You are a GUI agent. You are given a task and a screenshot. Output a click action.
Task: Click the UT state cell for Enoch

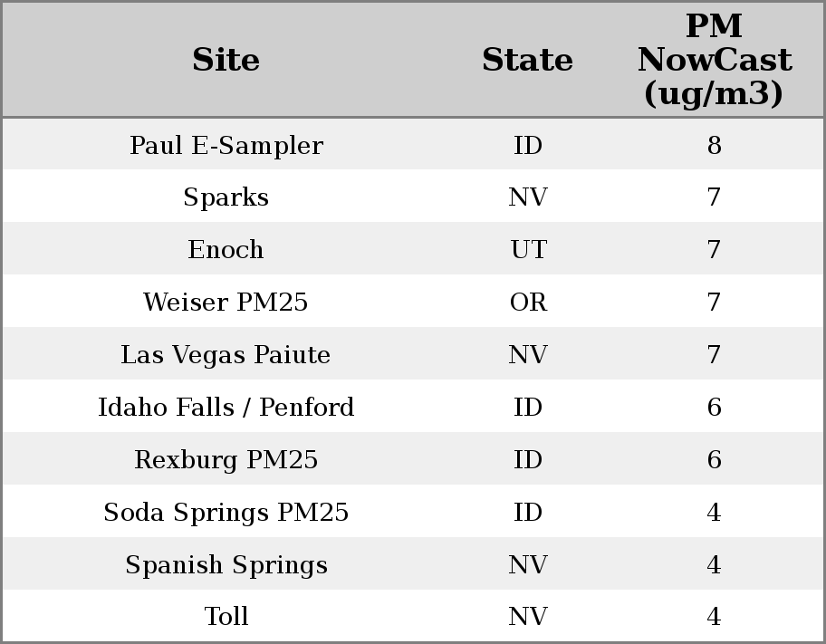coord(528,250)
